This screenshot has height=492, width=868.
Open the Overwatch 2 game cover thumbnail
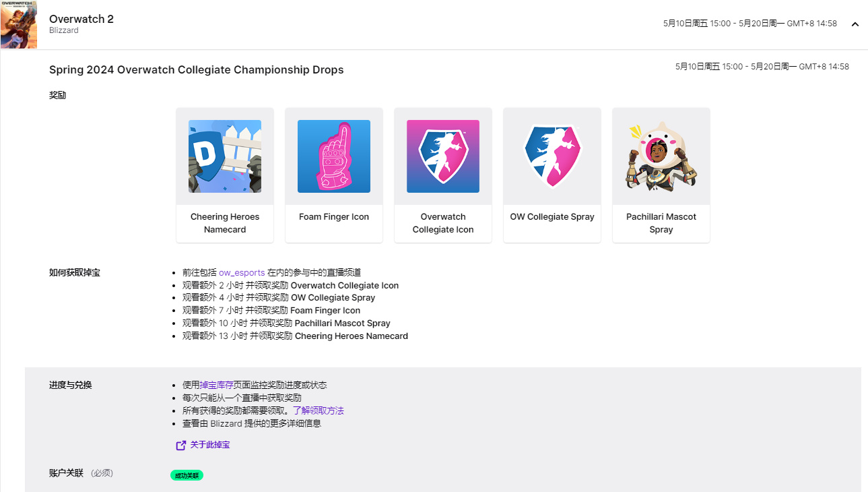point(19,24)
